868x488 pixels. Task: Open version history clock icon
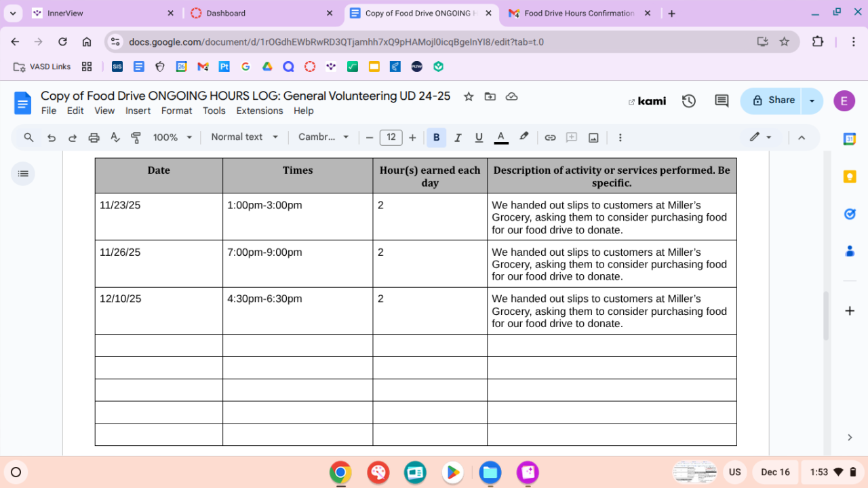click(x=689, y=101)
